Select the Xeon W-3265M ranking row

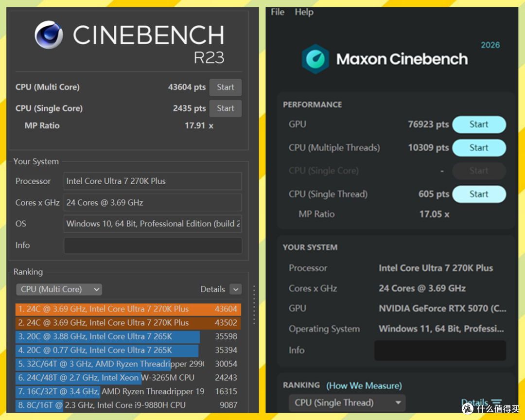pyautogui.click(x=128, y=378)
